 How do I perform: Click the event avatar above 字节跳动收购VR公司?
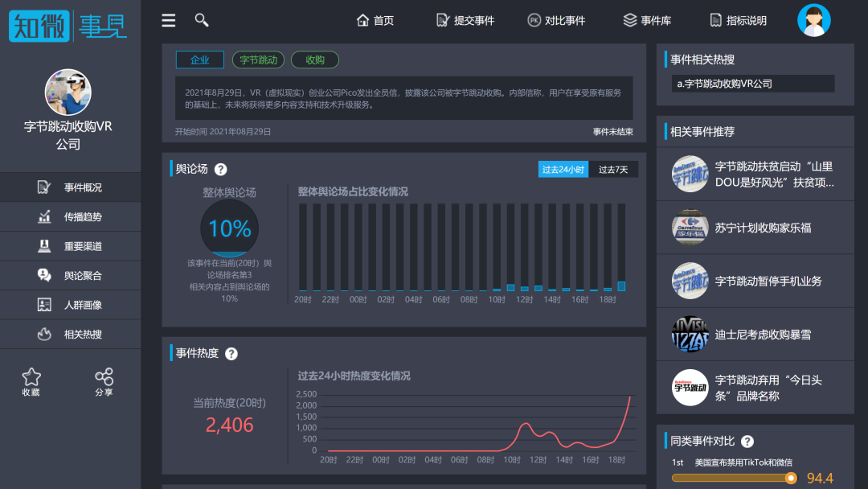click(68, 92)
